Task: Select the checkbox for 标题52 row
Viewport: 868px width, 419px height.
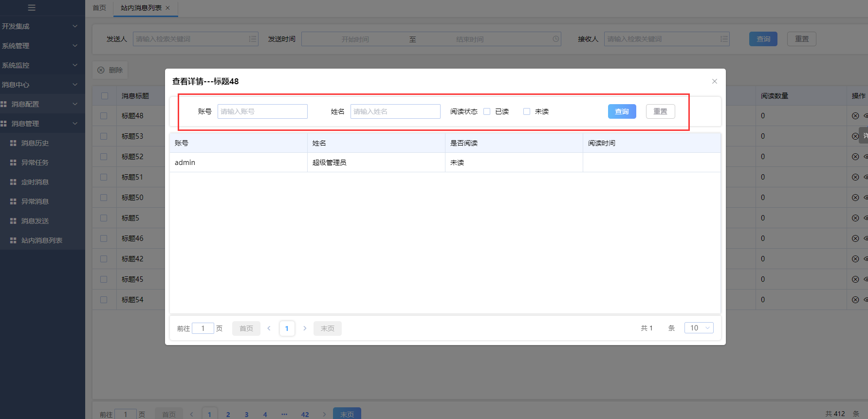Action: pos(104,157)
